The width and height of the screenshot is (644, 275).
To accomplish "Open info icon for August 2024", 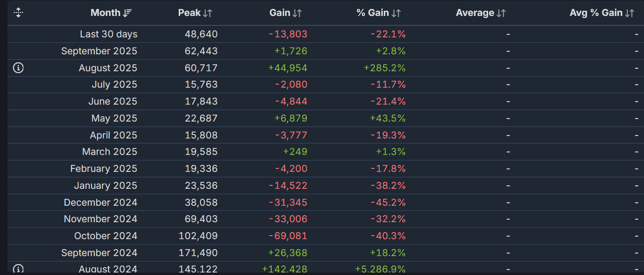I will pos(18,269).
